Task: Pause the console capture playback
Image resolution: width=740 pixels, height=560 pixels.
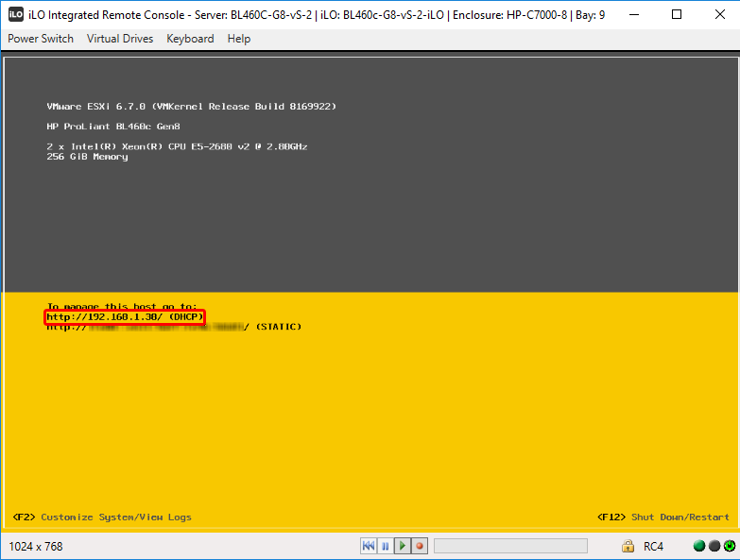Action: click(x=386, y=546)
